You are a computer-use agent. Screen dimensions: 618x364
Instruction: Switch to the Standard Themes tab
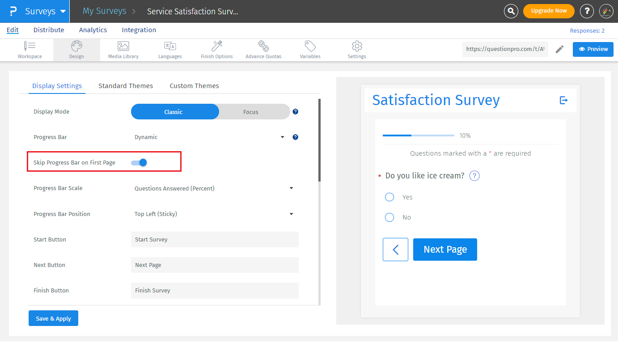[x=126, y=86]
